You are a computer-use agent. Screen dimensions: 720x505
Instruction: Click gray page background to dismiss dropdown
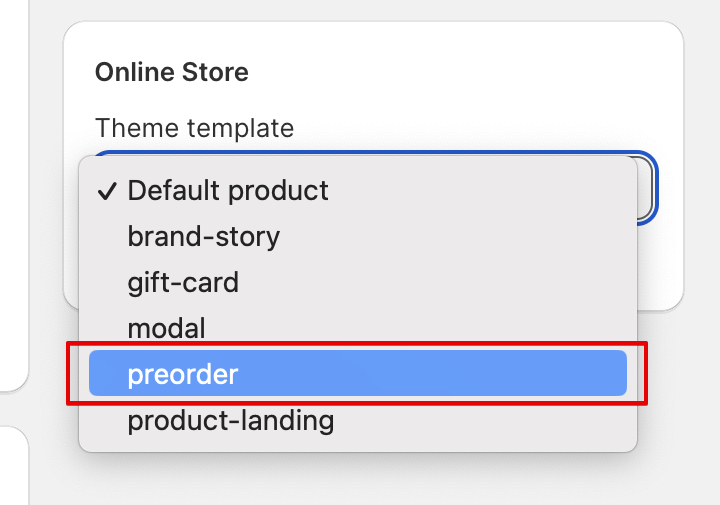tap(690, 420)
